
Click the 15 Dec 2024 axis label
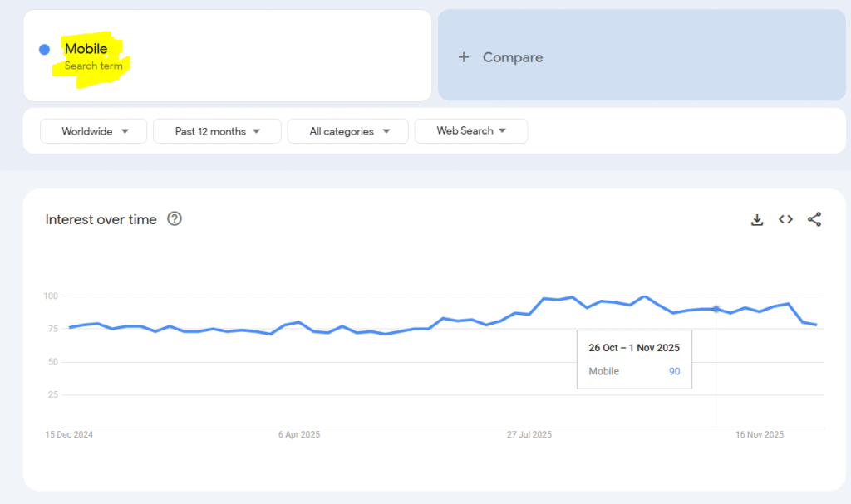(x=69, y=434)
